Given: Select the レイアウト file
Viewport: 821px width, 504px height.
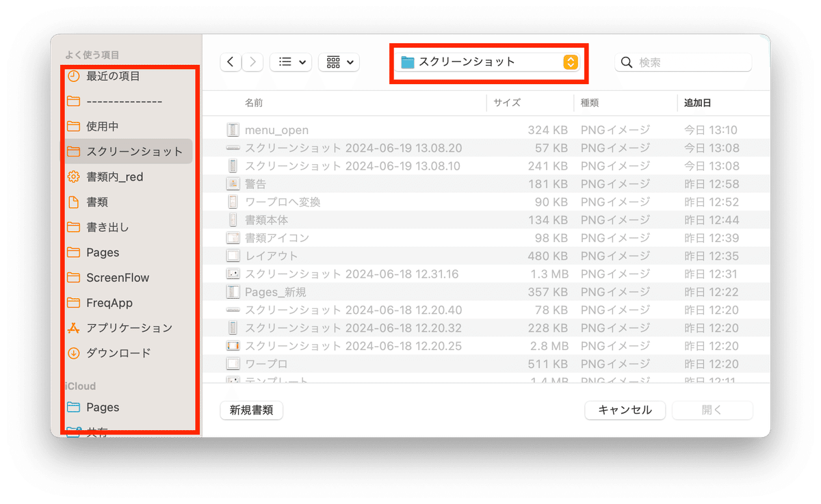Looking at the screenshot, I should click(x=486, y=256).
